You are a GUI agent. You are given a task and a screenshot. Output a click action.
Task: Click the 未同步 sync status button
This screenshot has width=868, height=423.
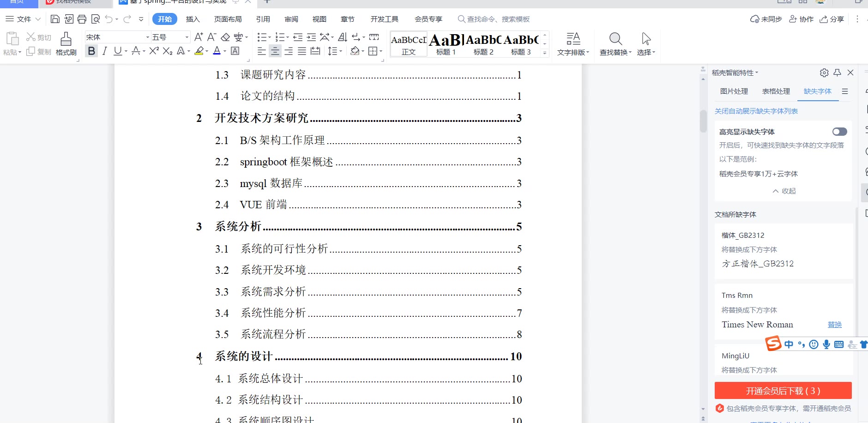[x=766, y=19]
